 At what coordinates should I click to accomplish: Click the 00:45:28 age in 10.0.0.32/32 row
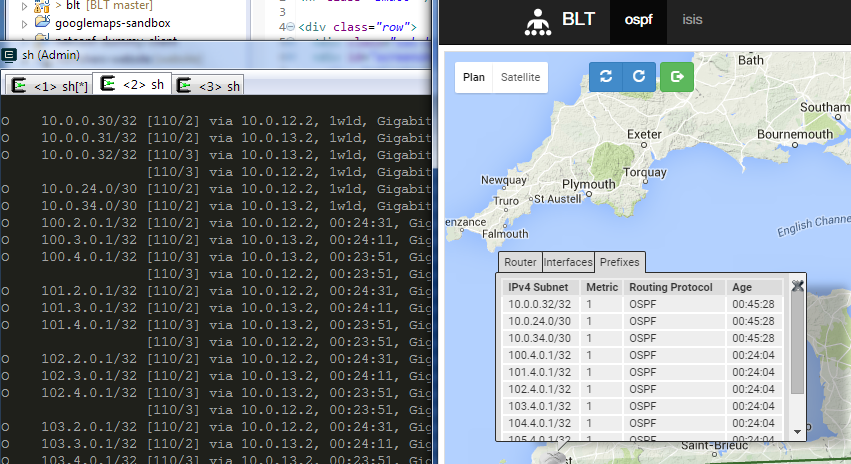tap(753, 304)
